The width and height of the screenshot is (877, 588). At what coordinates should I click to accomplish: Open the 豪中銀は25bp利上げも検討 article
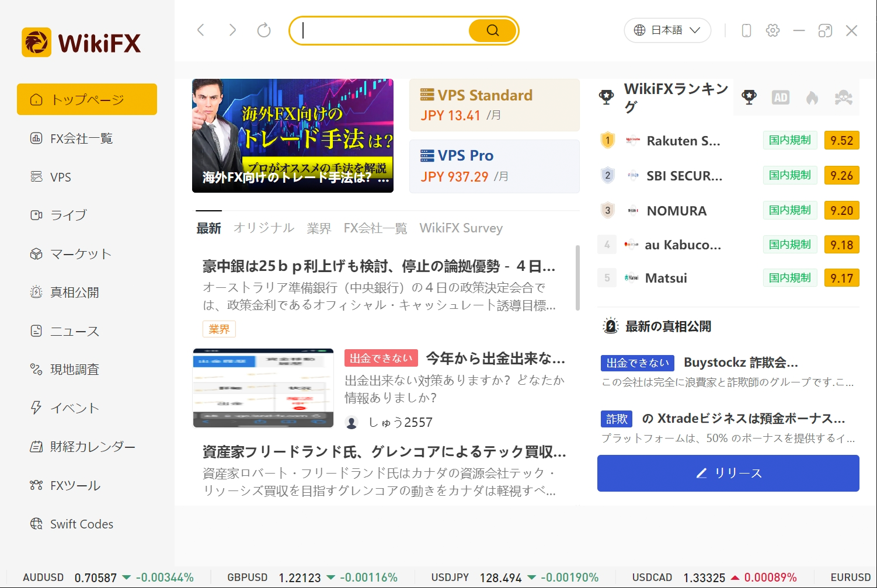(379, 266)
